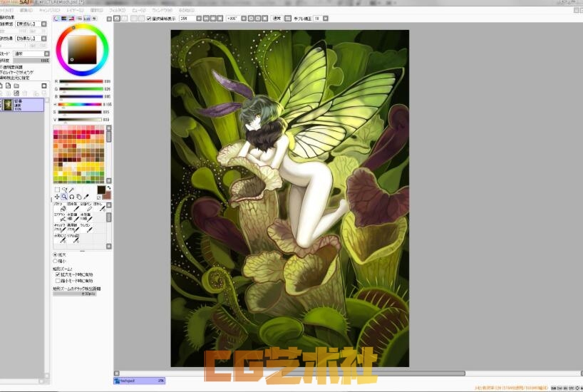The width and height of the screenshot is (583, 392).
Task: Open the 質感なし texture dropdown
Action: point(44,24)
